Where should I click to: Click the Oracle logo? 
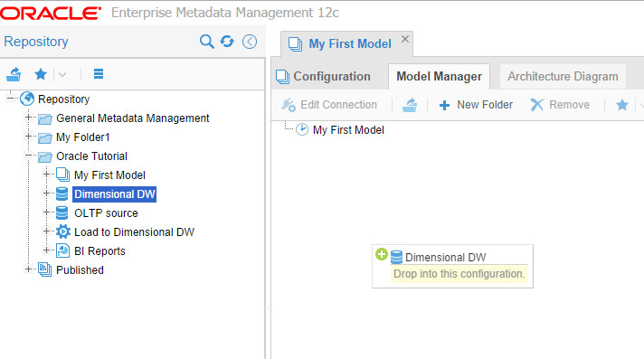[51, 14]
